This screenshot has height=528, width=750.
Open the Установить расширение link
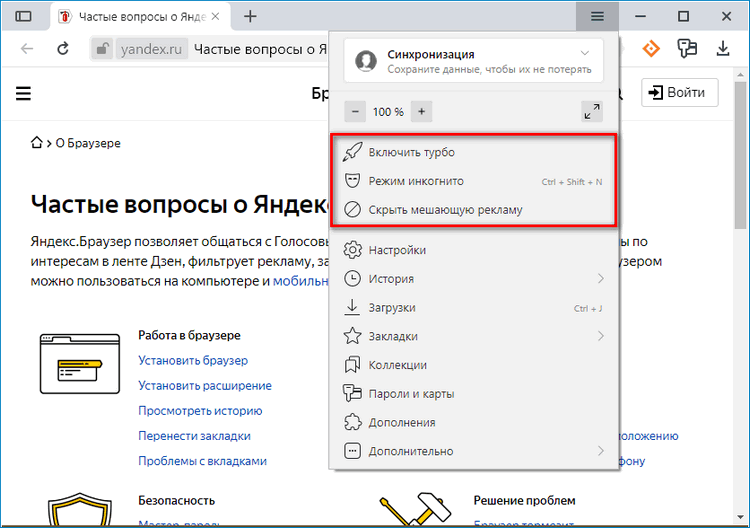205,385
